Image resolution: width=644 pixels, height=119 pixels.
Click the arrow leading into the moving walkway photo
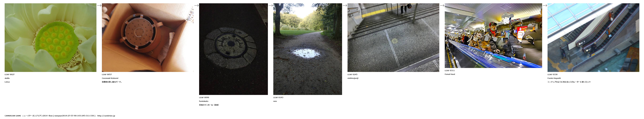(x=442, y=6)
